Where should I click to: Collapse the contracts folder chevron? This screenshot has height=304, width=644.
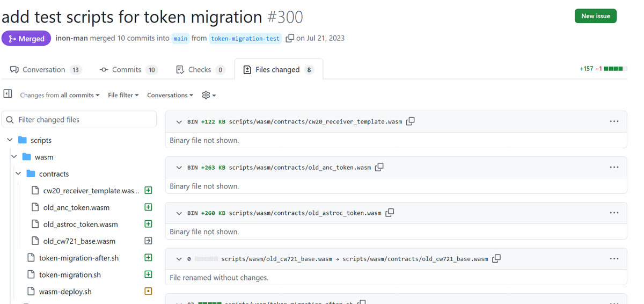click(x=18, y=173)
